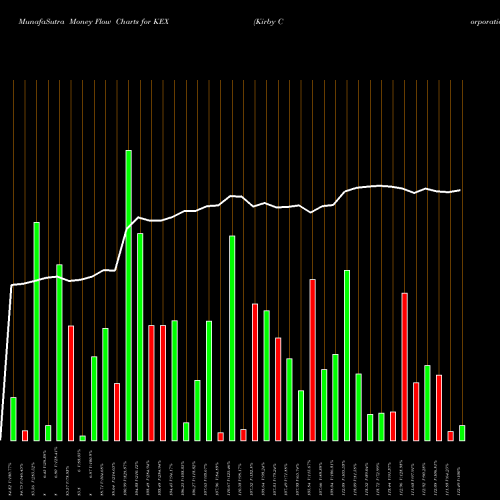Click the 'KEX' ticker symbol in the title
Viewport: 500px width, 500px height.
[161, 22]
